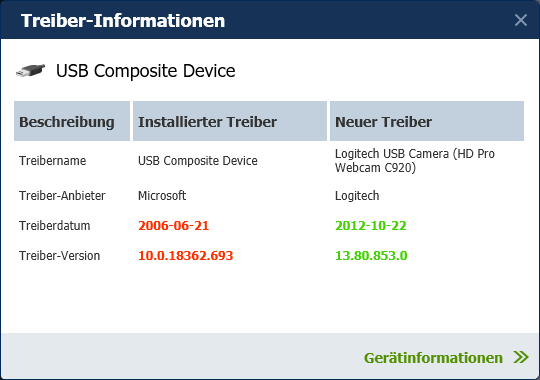Click the Treiberdatum row label
This screenshot has height=380, width=540.
point(54,226)
